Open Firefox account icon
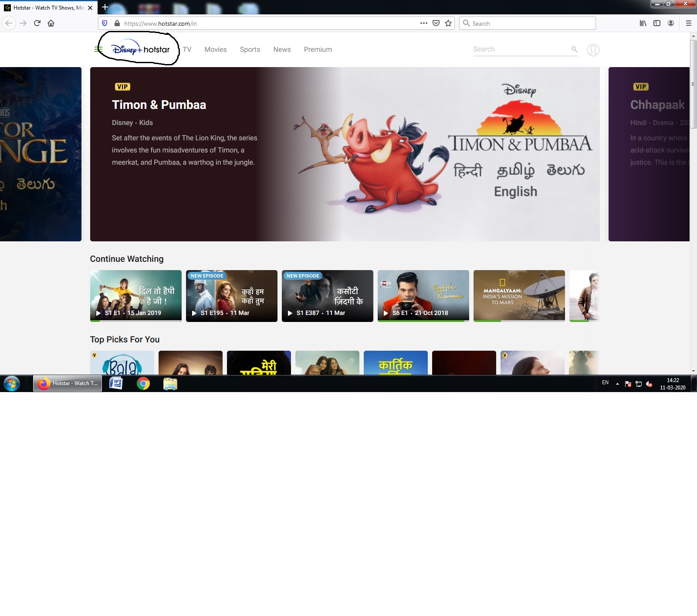Viewport: 697px width, 616px height. [x=671, y=23]
